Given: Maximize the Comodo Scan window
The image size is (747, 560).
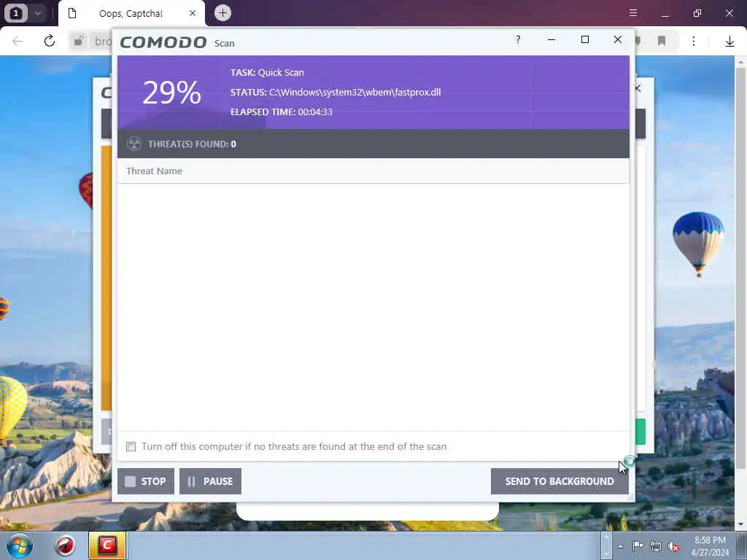Looking at the screenshot, I should click(x=585, y=40).
